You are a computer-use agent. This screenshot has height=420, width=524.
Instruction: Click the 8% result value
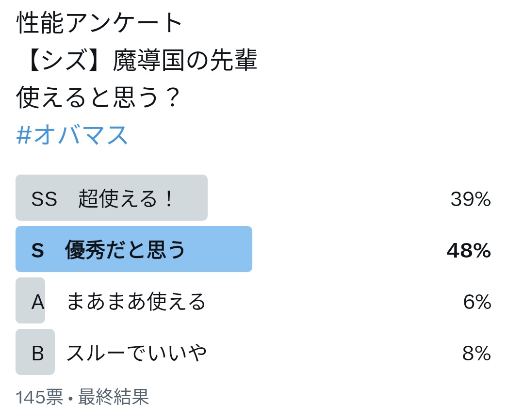coord(476,353)
